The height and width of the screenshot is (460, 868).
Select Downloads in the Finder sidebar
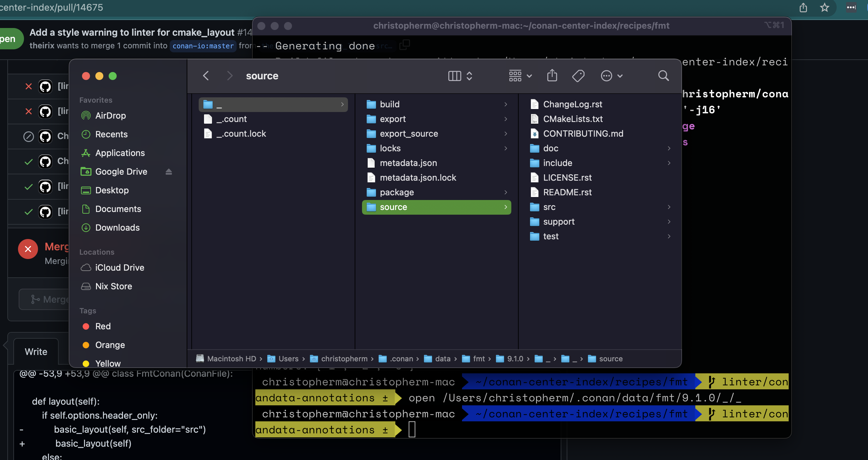pos(118,228)
